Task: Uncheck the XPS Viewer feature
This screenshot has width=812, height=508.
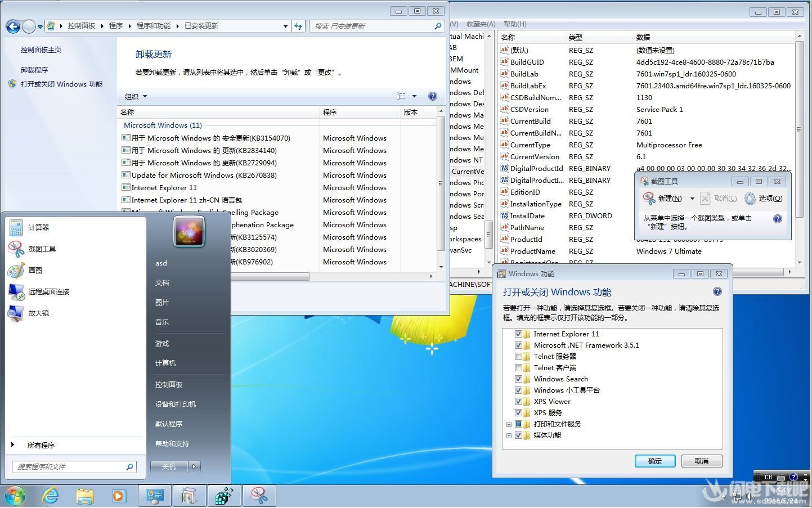Action: pos(519,401)
